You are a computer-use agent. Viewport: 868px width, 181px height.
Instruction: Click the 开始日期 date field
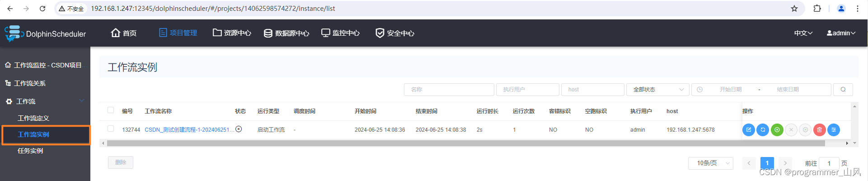click(x=731, y=90)
